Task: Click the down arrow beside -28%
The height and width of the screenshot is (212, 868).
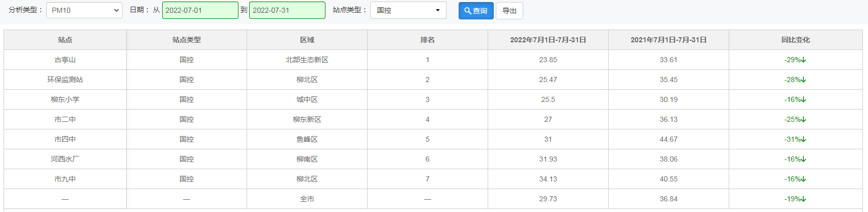Action: pos(803,79)
